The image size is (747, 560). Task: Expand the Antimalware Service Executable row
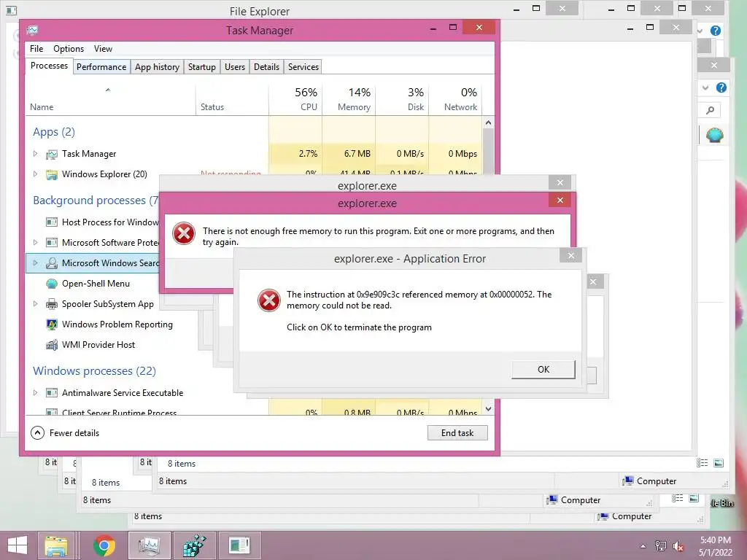click(35, 393)
